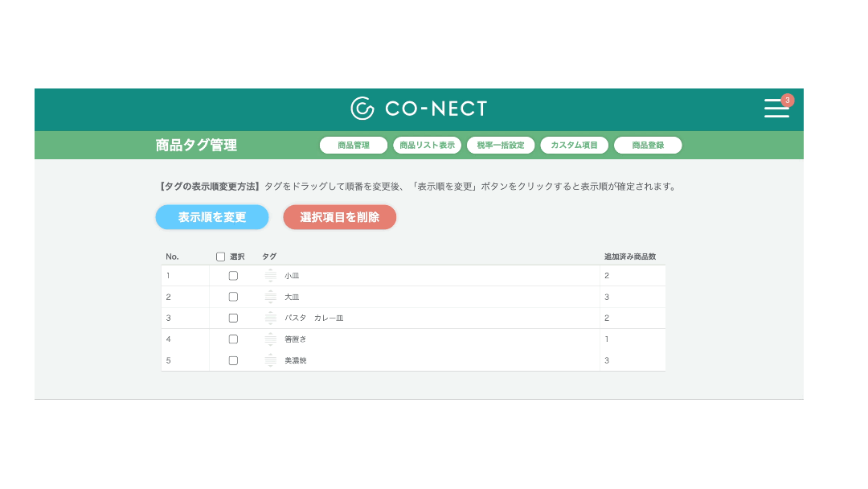
Task: Click drag handle for パスタ カレー皿 row
Action: [x=270, y=318]
